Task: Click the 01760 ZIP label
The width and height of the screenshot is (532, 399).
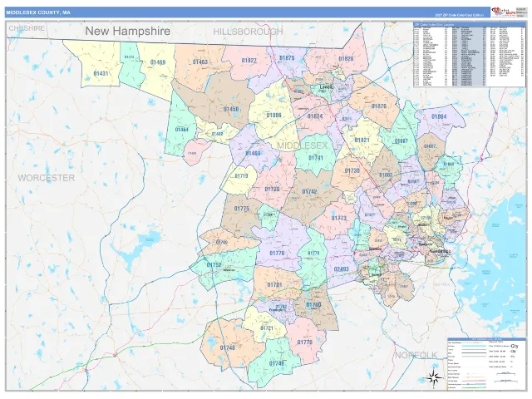Action: pyautogui.click(x=313, y=305)
